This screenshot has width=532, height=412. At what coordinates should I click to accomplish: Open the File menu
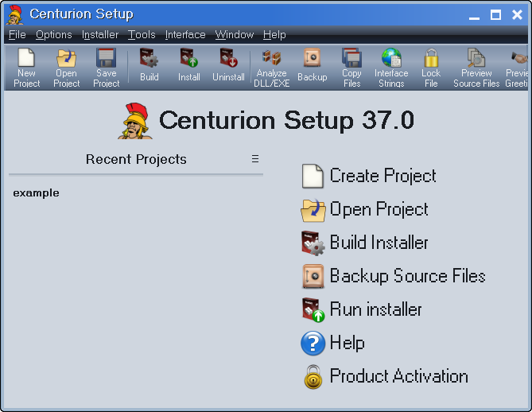pyautogui.click(x=17, y=35)
